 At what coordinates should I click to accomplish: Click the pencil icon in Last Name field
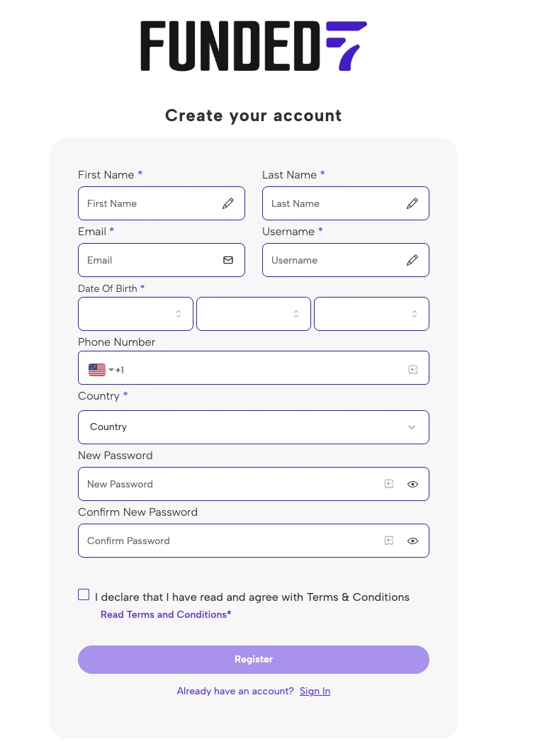(x=412, y=203)
